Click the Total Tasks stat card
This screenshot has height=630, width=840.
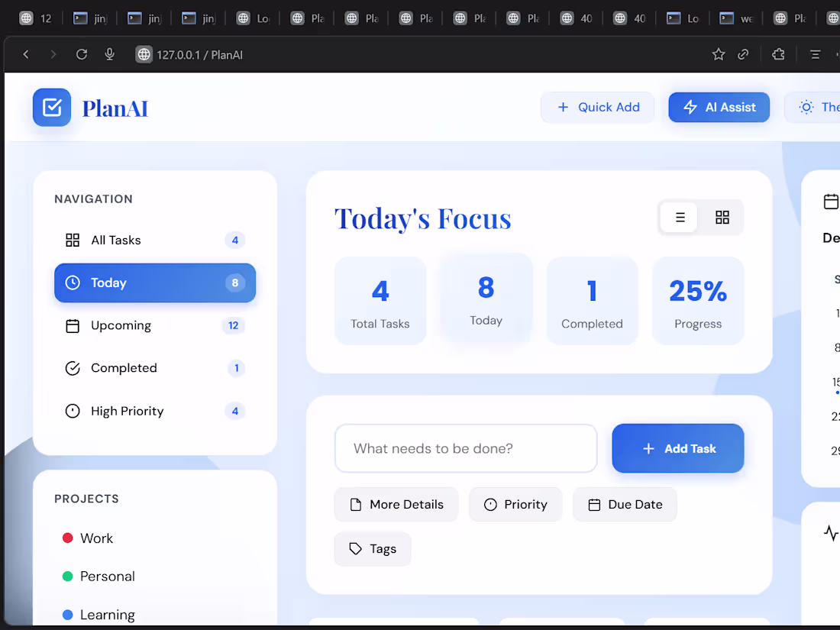pos(380,301)
